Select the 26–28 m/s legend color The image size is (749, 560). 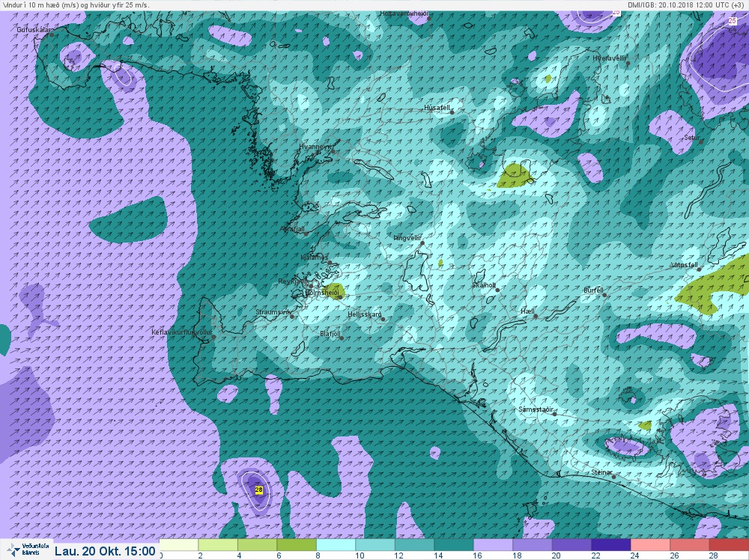(690, 545)
